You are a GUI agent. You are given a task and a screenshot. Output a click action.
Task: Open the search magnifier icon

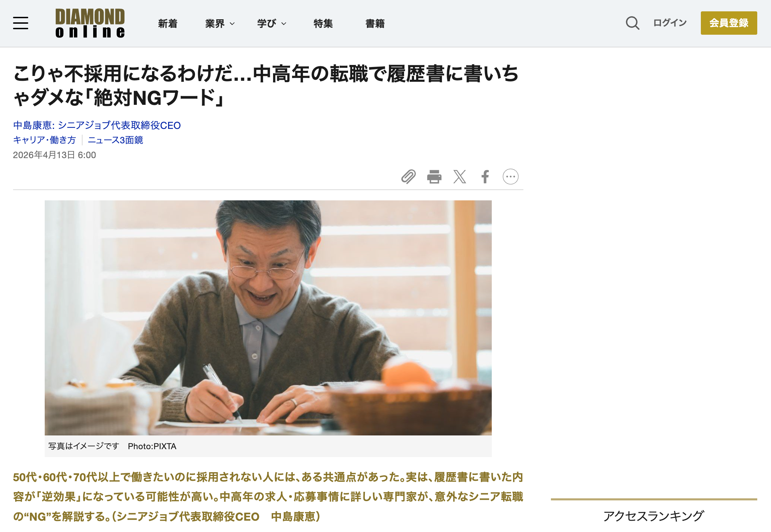(632, 23)
